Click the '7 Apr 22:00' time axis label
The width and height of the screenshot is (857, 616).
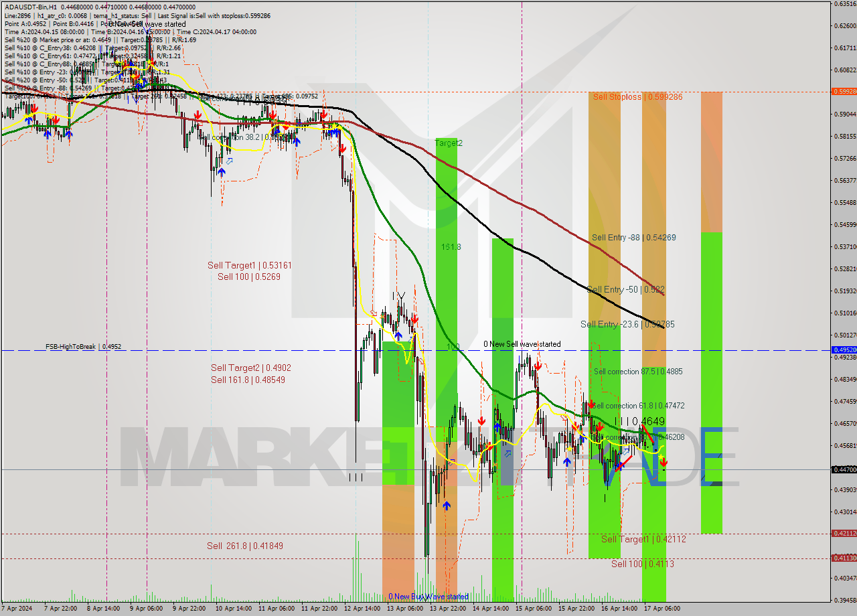(61, 609)
